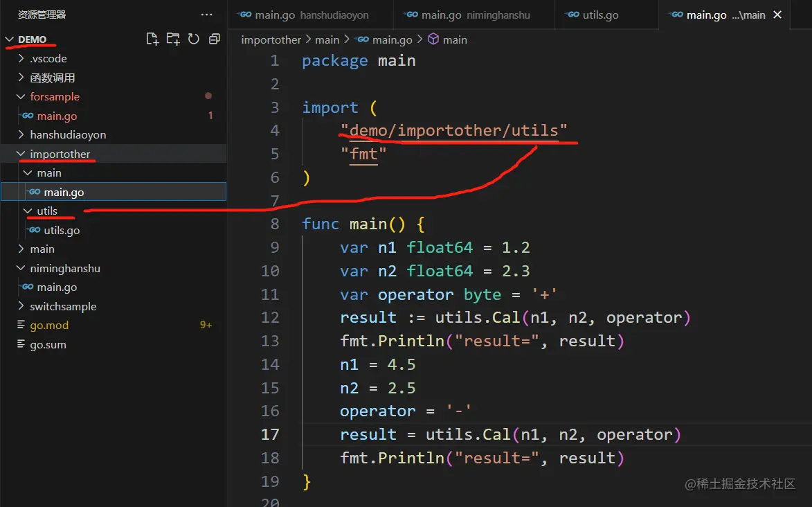The width and height of the screenshot is (812, 507).
Task: Click the file icon beside go.mod
Action: click(x=21, y=325)
